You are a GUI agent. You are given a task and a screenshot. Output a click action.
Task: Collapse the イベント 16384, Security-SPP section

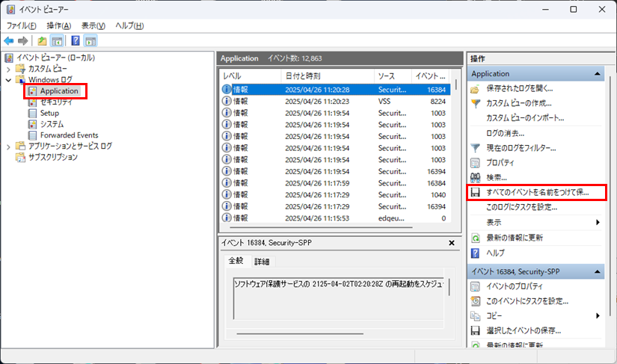click(x=598, y=272)
